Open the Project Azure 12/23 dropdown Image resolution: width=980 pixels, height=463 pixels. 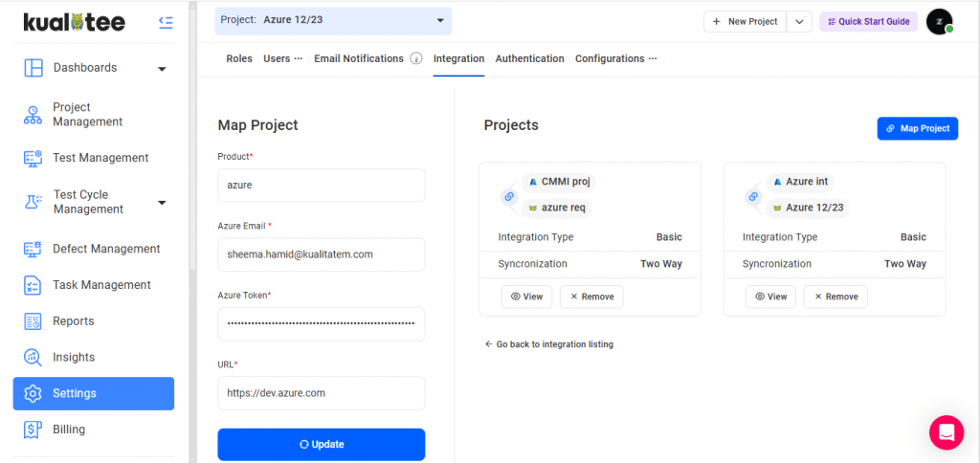point(333,21)
